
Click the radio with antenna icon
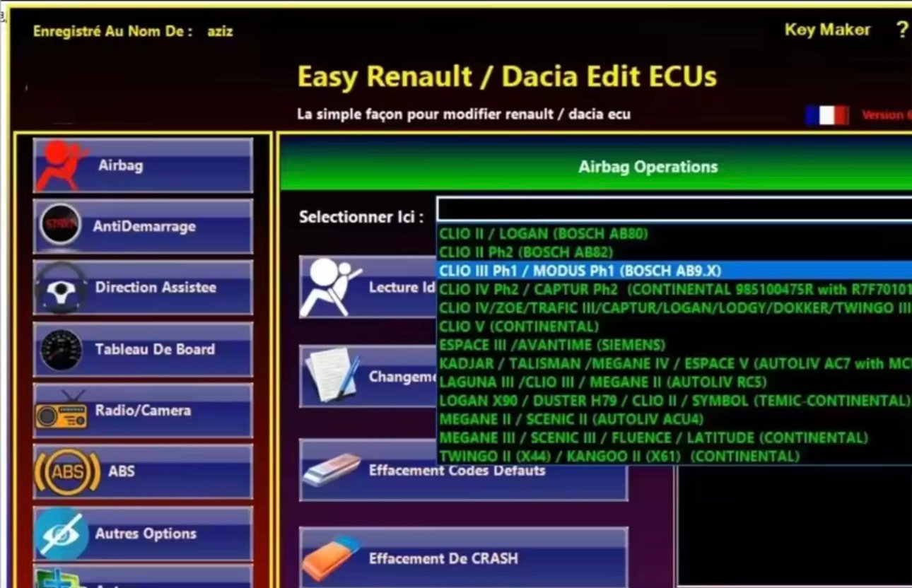(62, 411)
